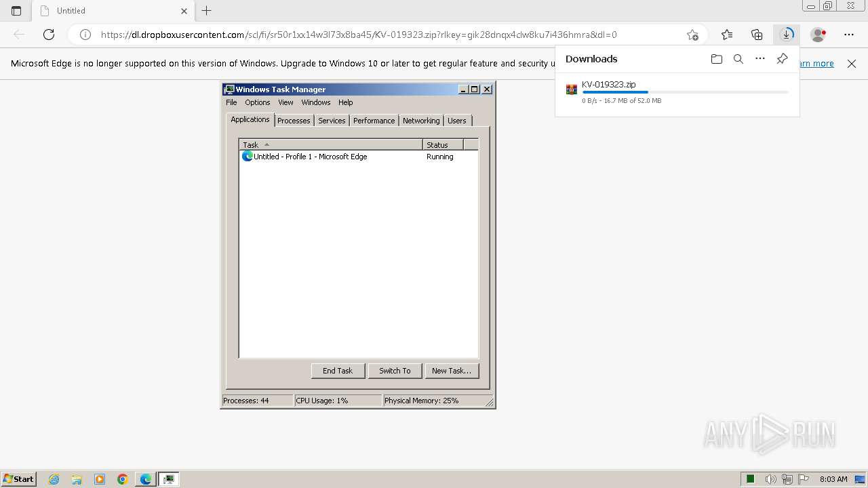Click the KV-019323.zip download name

[609, 85]
